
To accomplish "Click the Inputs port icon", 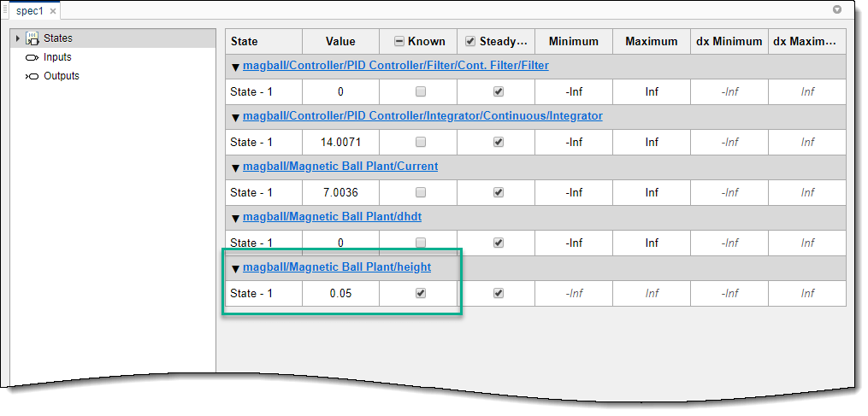I will (32, 57).
